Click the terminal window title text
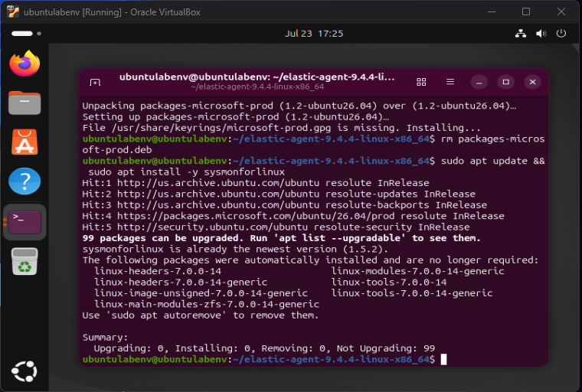 coord(257,77)
